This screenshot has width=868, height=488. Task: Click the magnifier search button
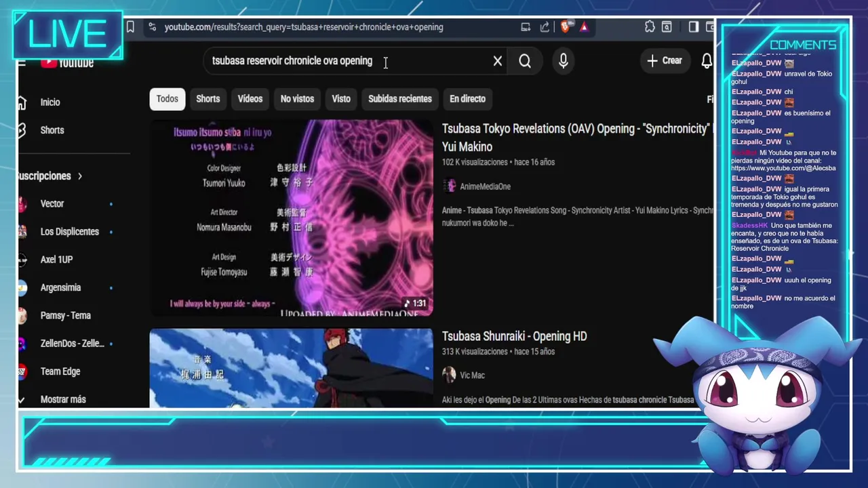525,61
